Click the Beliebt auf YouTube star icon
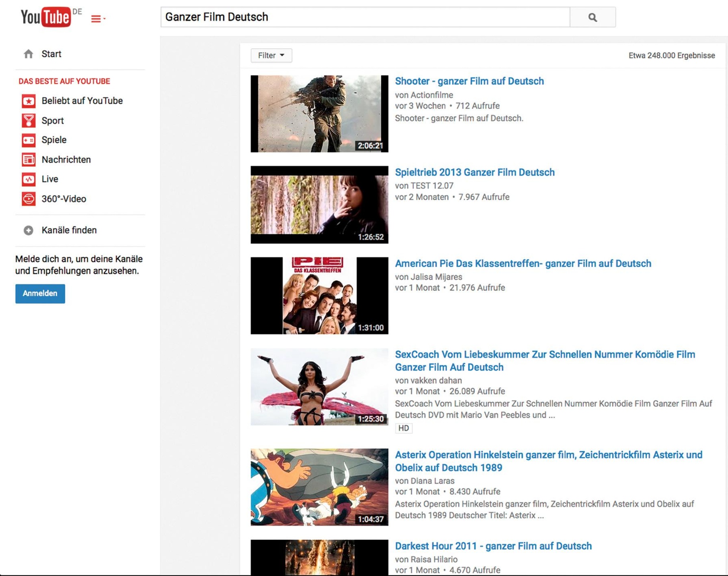 [29, 101]
